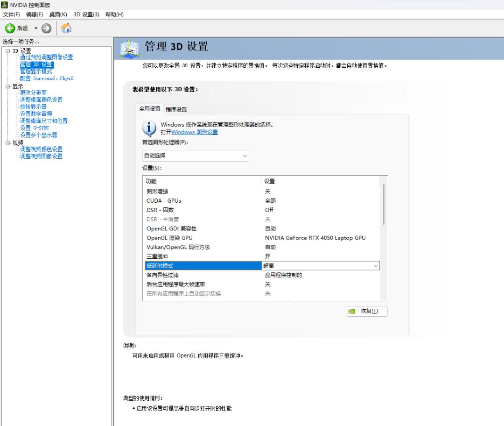The height and width of the screenshot is (426, 504).
Task: Open the 文件(F) menu
Action: coord(11,14)
